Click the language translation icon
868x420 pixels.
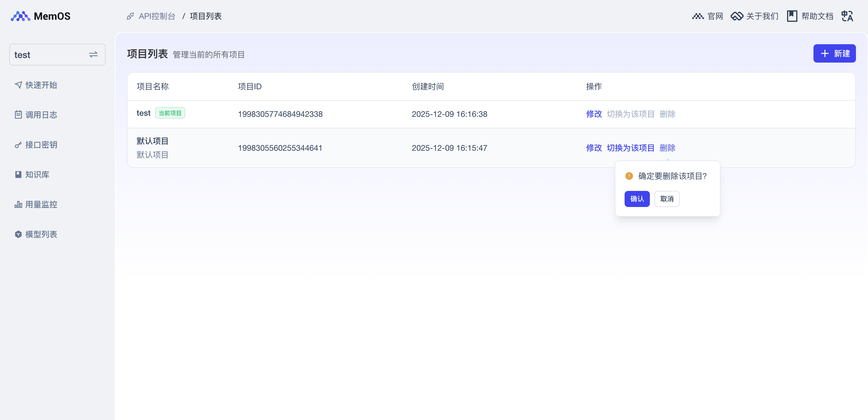[x=847, y=16]
